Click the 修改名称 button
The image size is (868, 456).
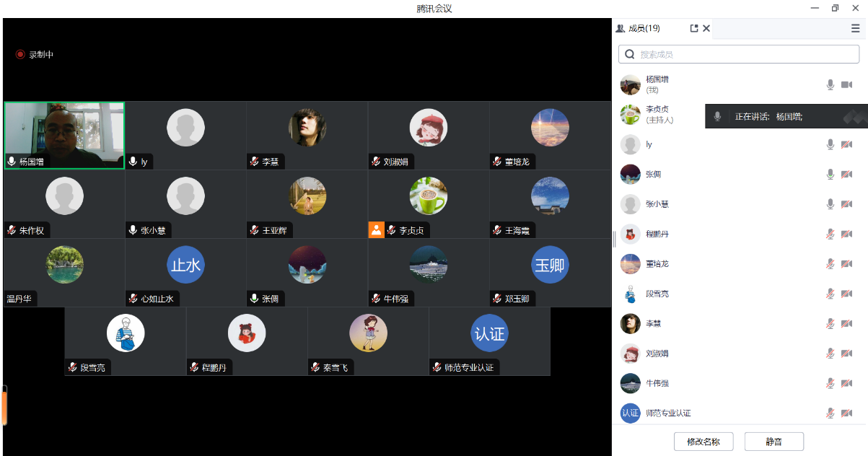(703, 442)
